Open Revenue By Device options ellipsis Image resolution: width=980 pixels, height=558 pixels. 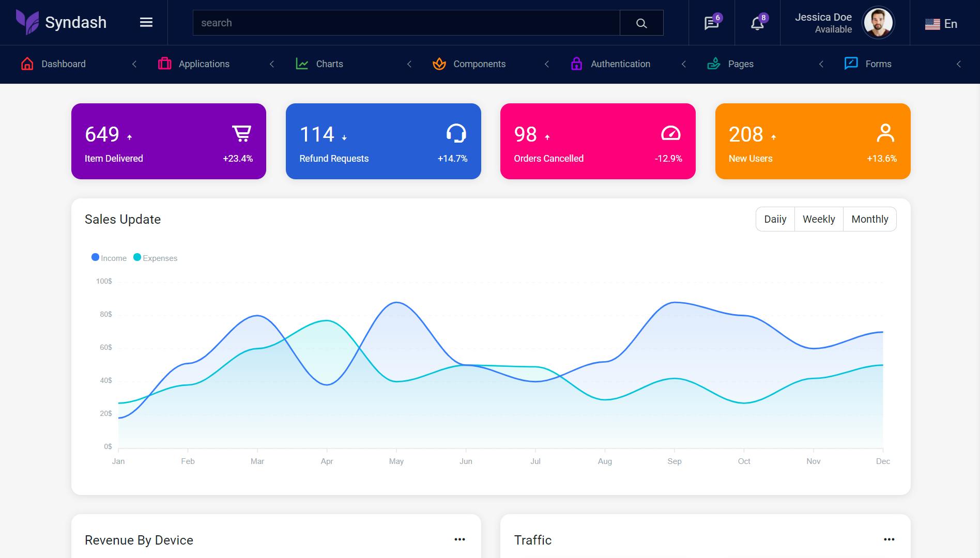point(460,539)
